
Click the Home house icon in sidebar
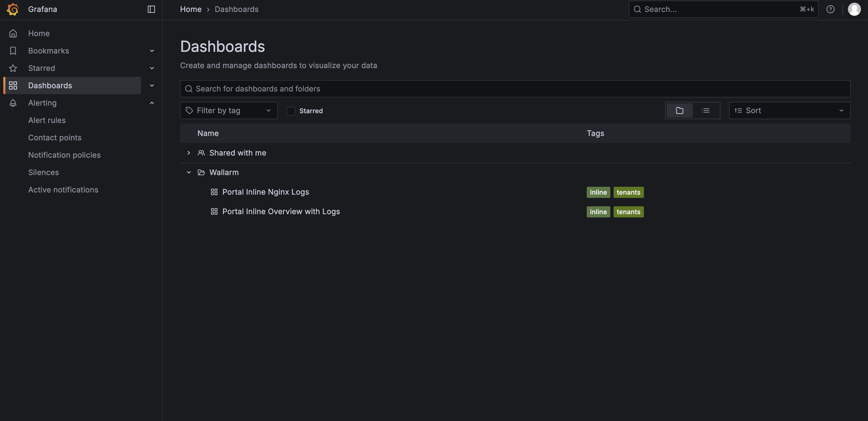(13, 33)
